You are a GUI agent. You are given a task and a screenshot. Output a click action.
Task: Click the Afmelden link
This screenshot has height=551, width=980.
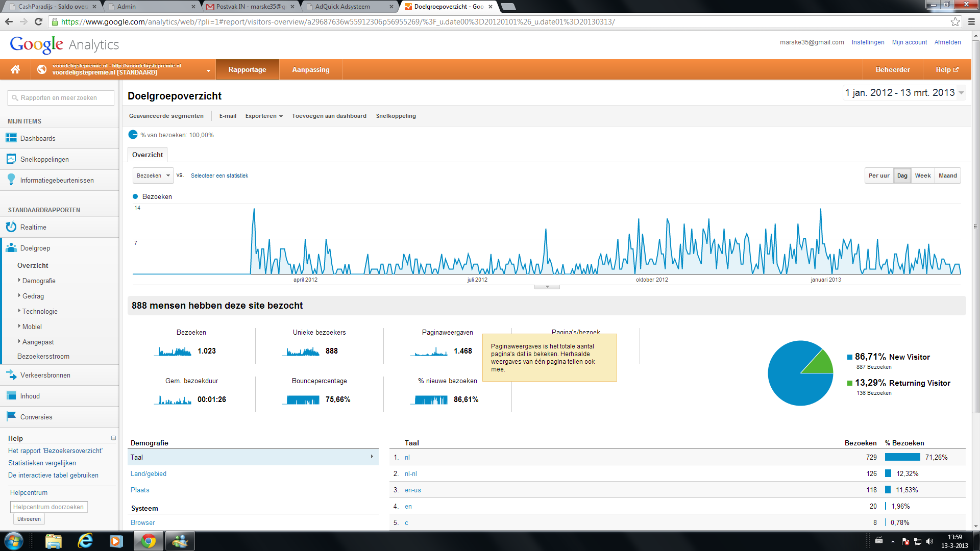(x=947, y=42)
